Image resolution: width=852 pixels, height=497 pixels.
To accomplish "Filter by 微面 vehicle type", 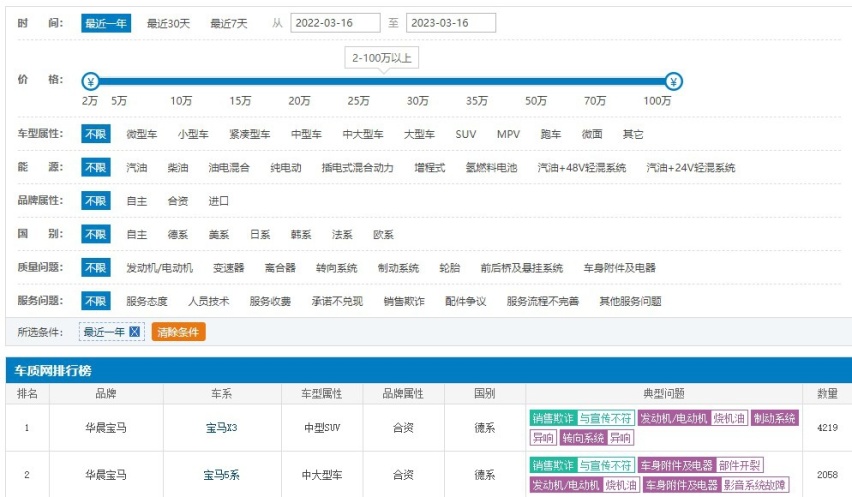I will (592, 134).
